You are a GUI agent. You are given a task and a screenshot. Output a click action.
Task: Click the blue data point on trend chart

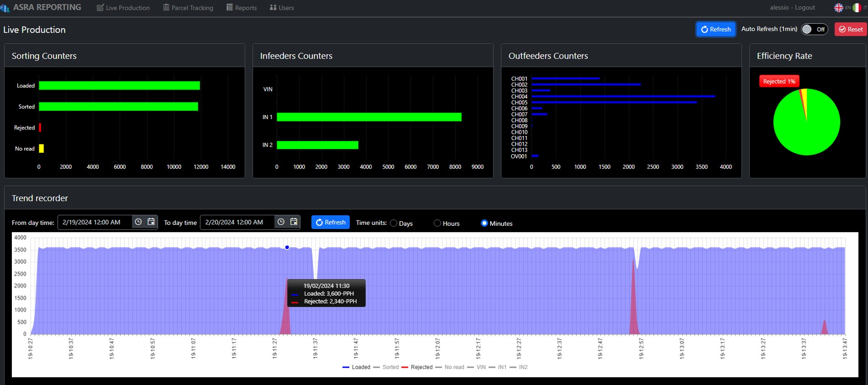click(287, 248)
